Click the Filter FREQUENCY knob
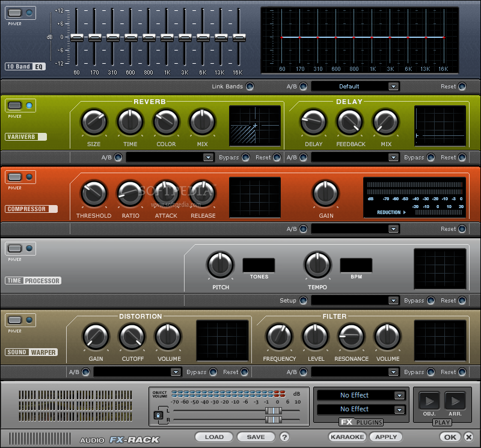 tap(280, 337)
